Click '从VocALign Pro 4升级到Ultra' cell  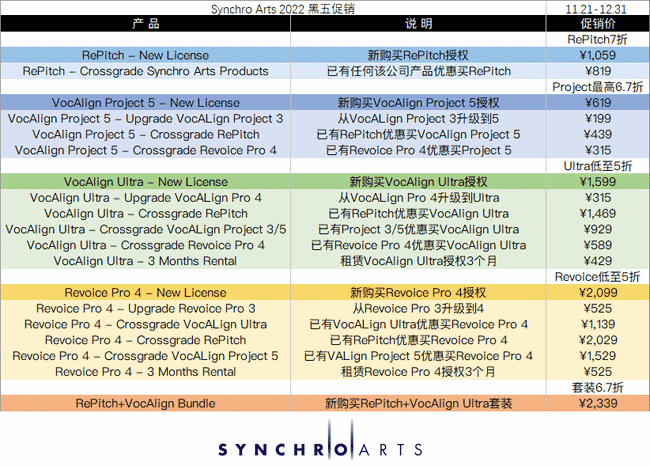tap(419, 198)
